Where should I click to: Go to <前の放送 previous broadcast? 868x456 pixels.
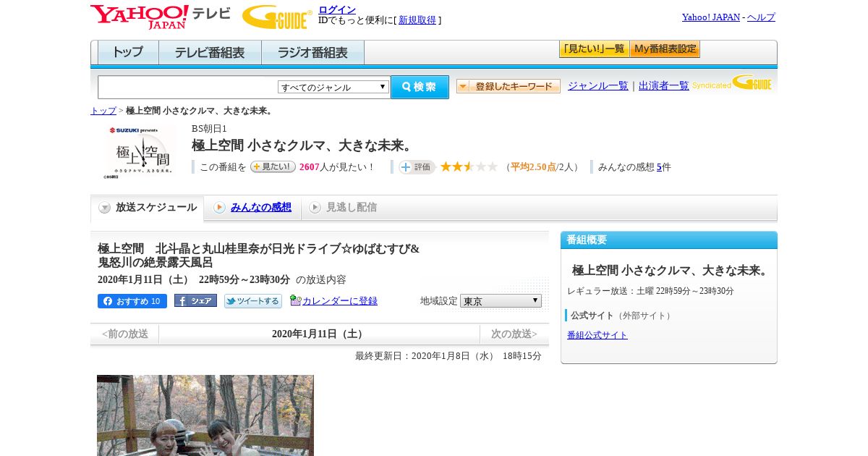pos(125,334)
